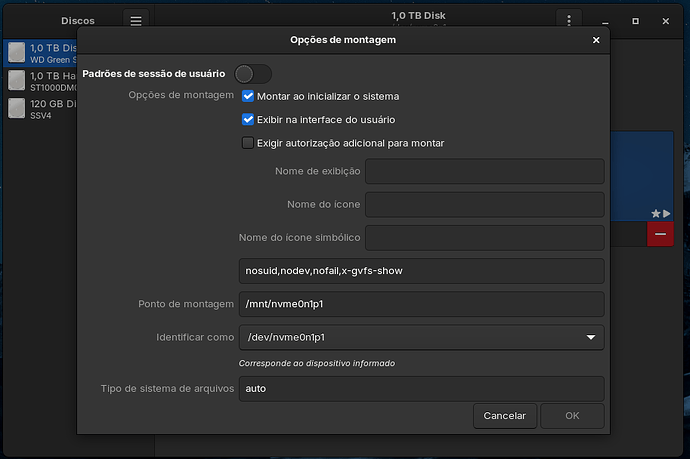Edit the Tipo de sistema de arquivos field
Viewport: 690px width, 459px height.
click(422, 389)
